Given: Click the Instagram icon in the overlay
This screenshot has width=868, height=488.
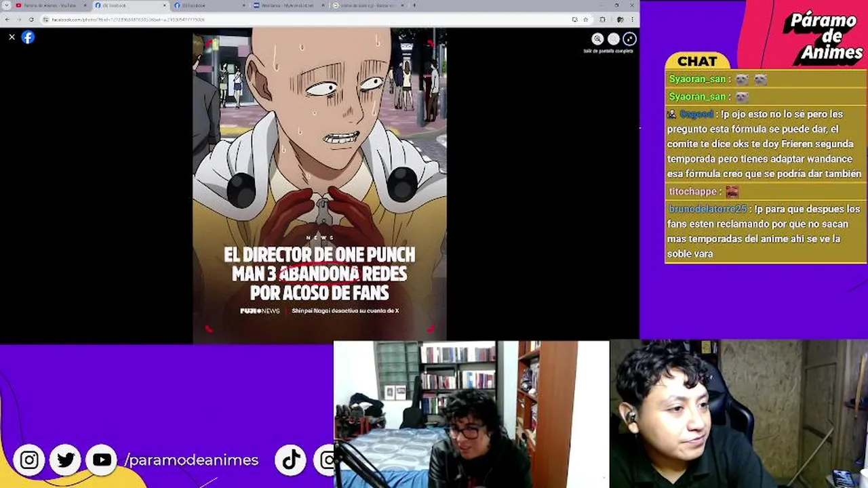Looking at the screenshot, I should (29, 460).
